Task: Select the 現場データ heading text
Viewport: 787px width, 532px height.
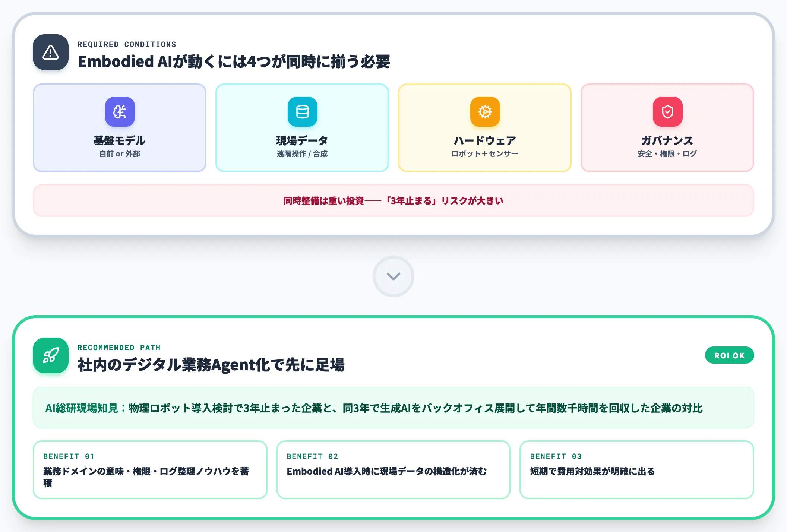Action: coord(302,140)
